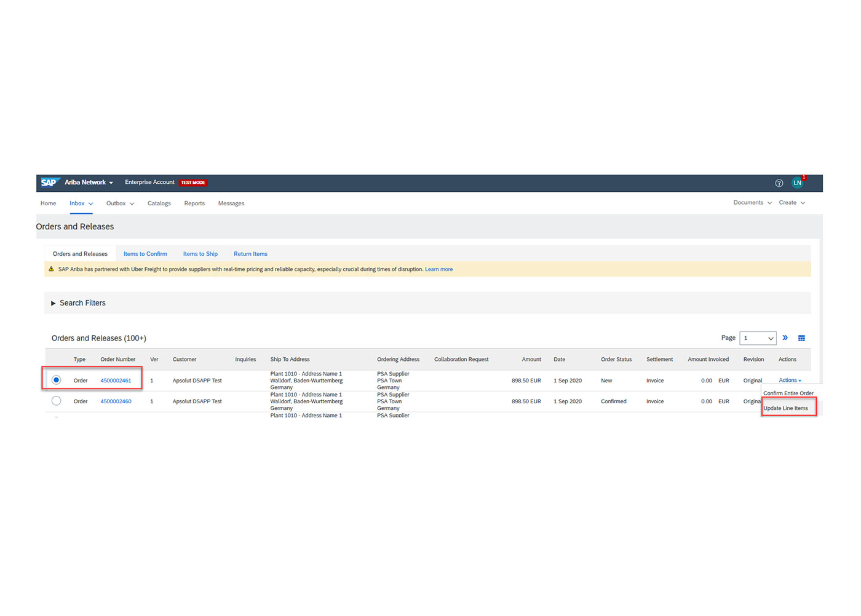Viewport: 861px width, 616px height.
Task: Expand the Documents dropdown
Action: [x=751, y=202]
